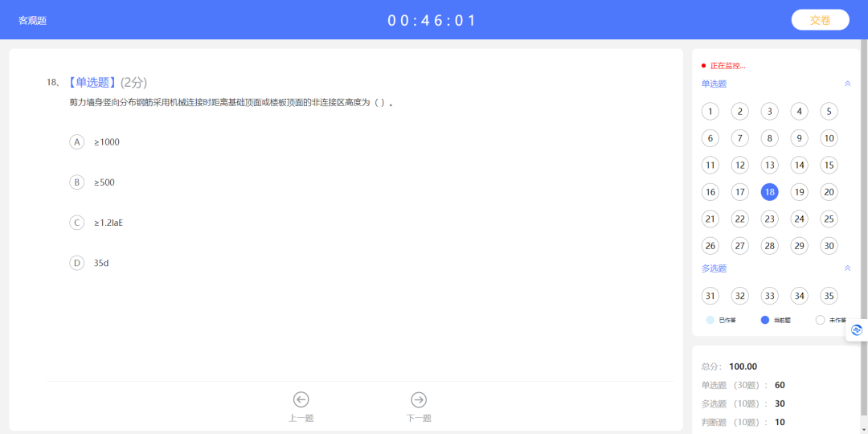Navigate to question 17
Screen dimensions: 868x434
click(x=739, y=192)
